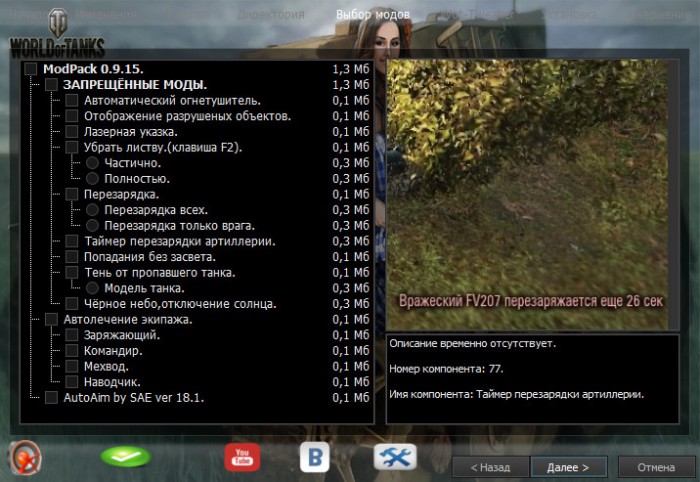Click the Имя компонента description line

coord(517,395)
